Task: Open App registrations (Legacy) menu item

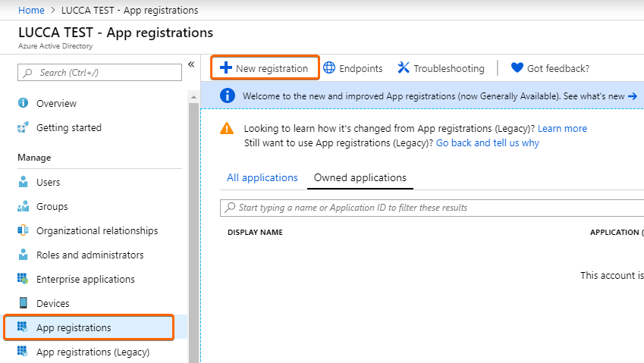Action: click(x=93, y=352)
